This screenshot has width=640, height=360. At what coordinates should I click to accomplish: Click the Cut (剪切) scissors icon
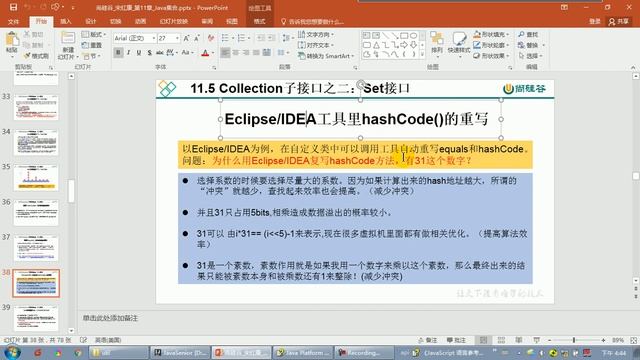(x=27, y=34)
